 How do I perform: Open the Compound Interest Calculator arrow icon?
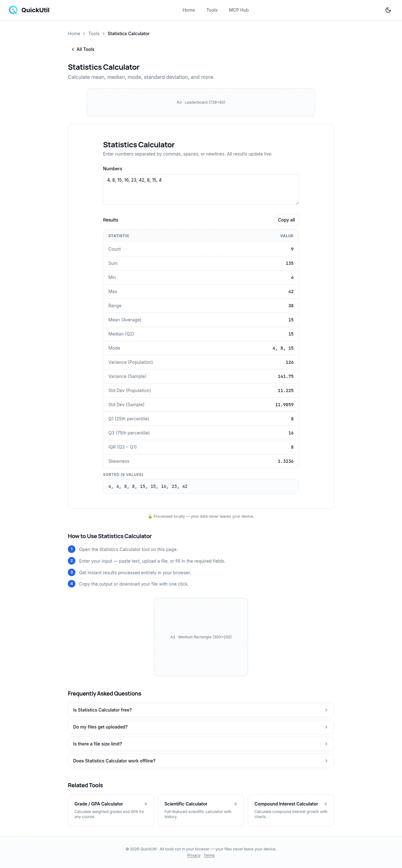(x=325, y=804)
